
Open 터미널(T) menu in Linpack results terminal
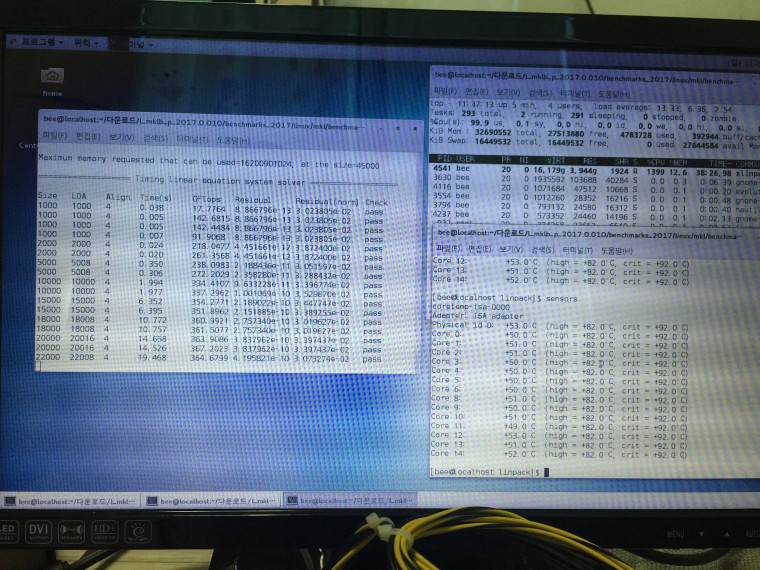[x=192, y=140]
